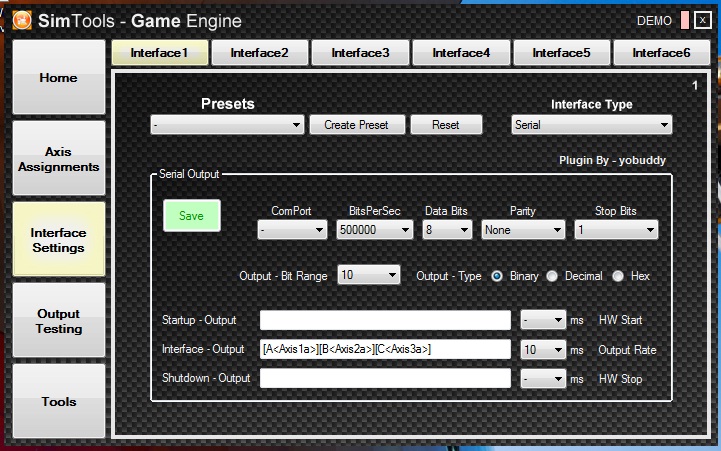Open the Parity dropdown showing None
Image resolution: width=721 pixels, height=451 pixels.
pos(523,229)
